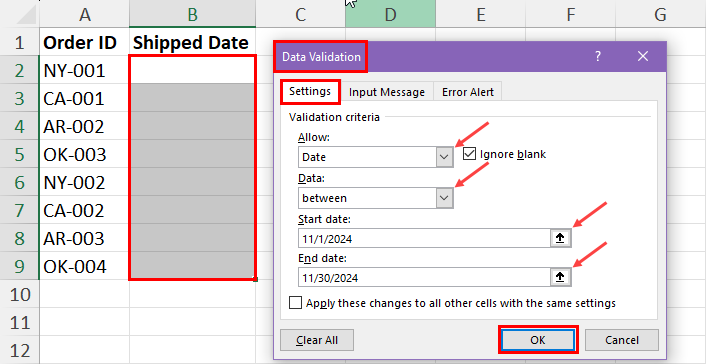Select cell containing CA-002
This screenshot has height=364, width=706.
(85, 210)
